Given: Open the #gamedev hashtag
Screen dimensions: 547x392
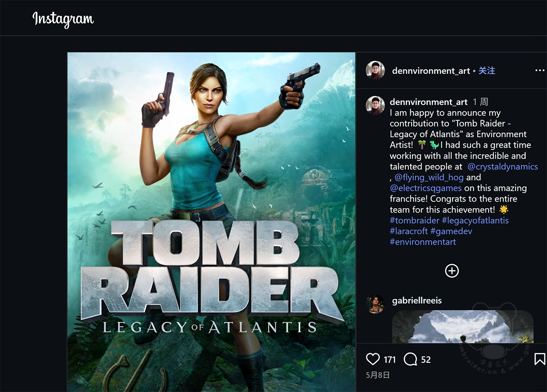Looking at the screenshot, I should [451, 231].
